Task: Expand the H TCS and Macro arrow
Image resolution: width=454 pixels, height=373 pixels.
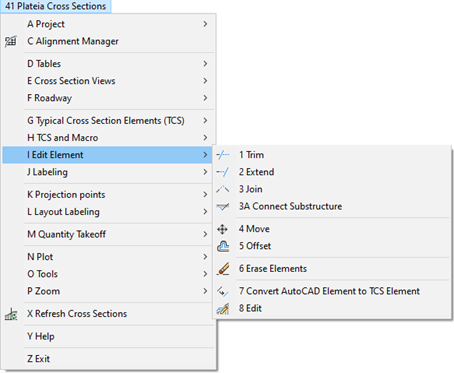Action: click(x=205, y=138)
